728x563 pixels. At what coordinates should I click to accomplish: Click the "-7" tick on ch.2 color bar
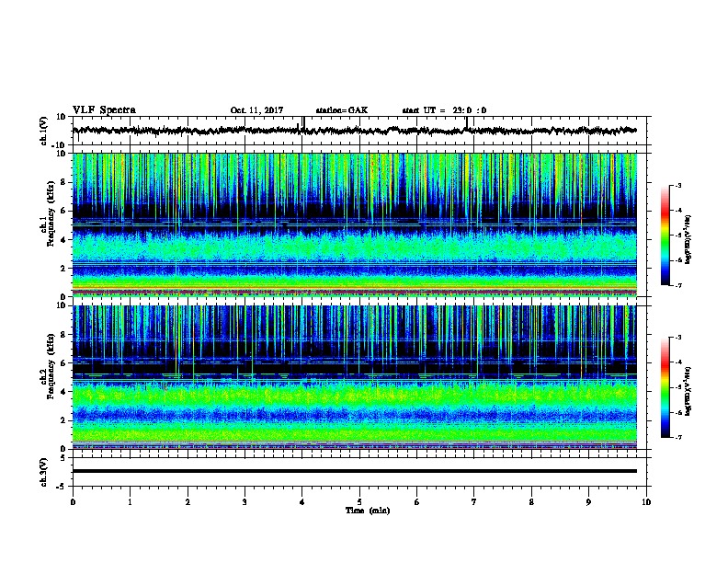click(677, 438)
